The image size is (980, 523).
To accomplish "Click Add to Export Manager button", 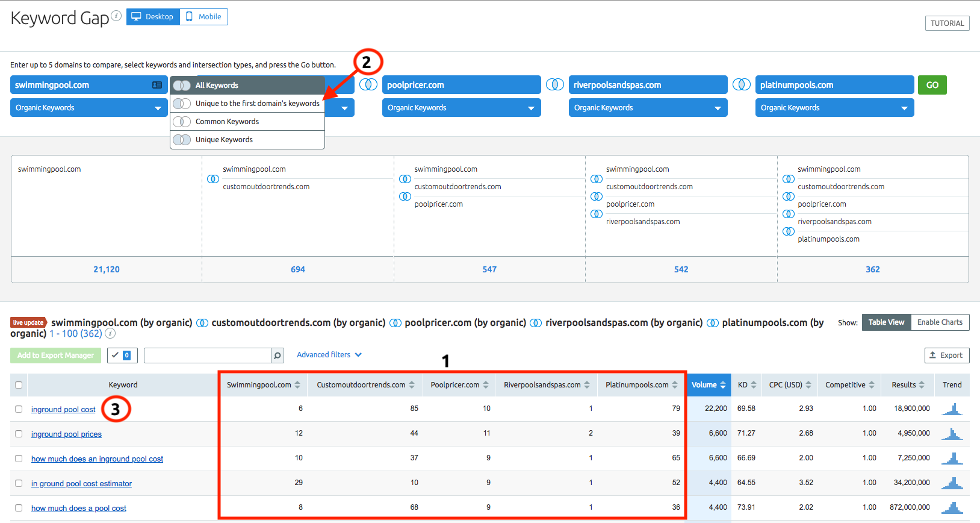I will (x=55, y=355).
